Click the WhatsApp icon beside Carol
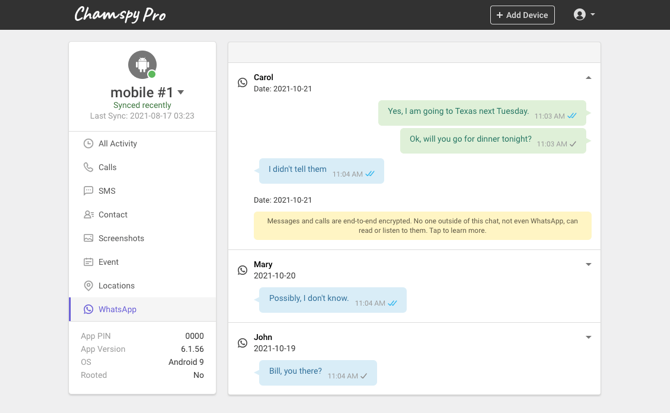670x413 pixels. tap(242, 83)
